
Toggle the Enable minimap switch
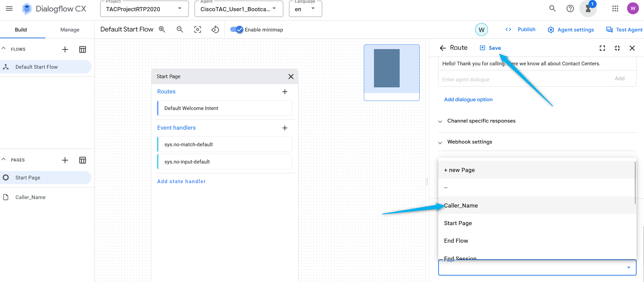[x=237, y=29]
